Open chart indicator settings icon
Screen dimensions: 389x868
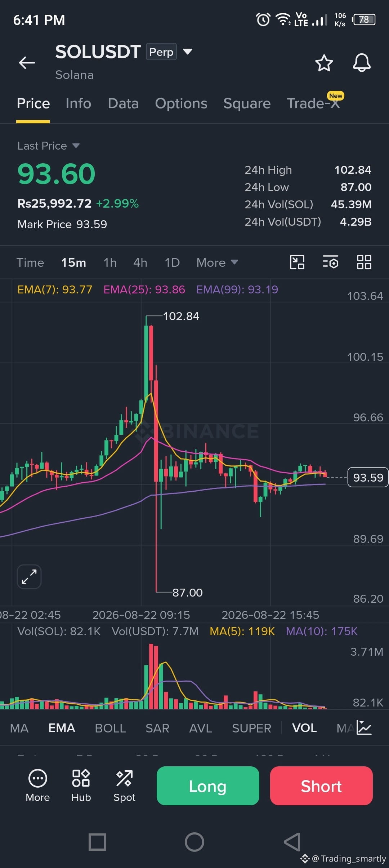[x=331, y=262]
